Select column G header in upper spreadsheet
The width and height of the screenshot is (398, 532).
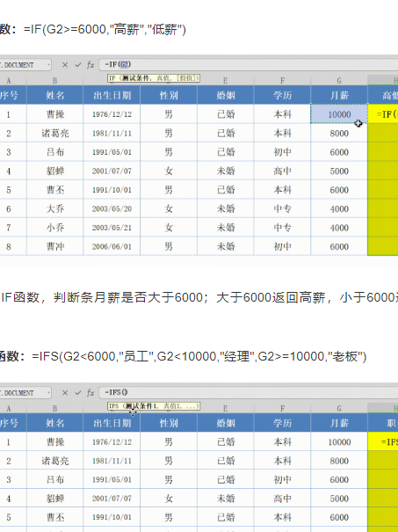click(x=339, y=81)
